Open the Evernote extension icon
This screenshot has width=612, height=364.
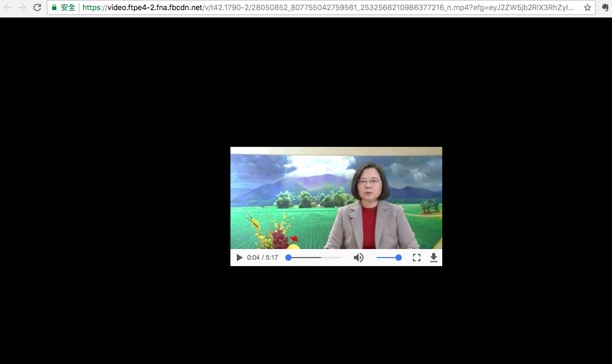[606, 7]
